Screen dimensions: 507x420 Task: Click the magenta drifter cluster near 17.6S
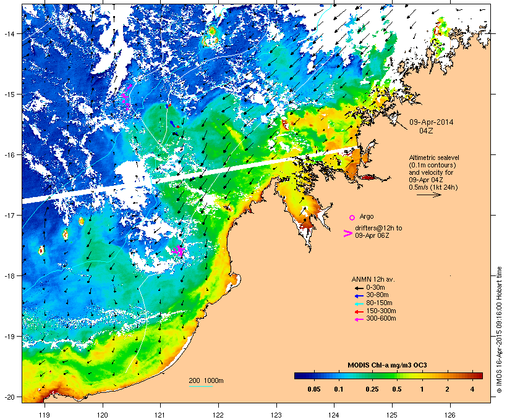coord(179,251)
